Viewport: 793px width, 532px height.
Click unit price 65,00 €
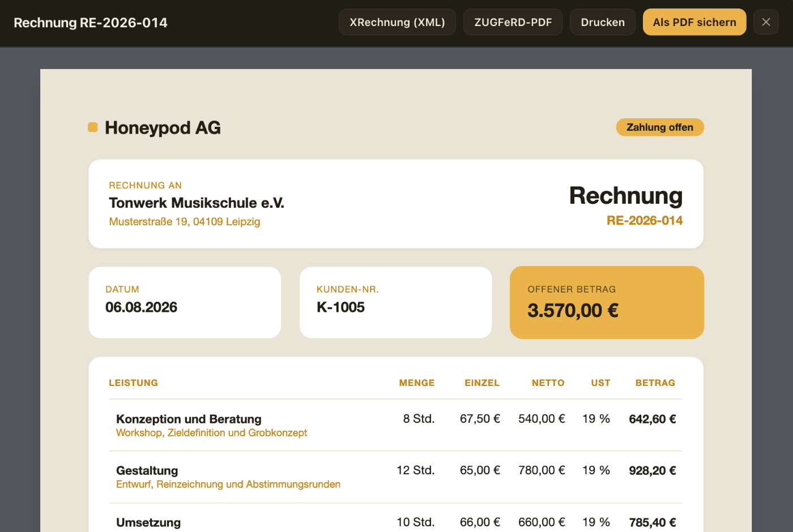480,470
